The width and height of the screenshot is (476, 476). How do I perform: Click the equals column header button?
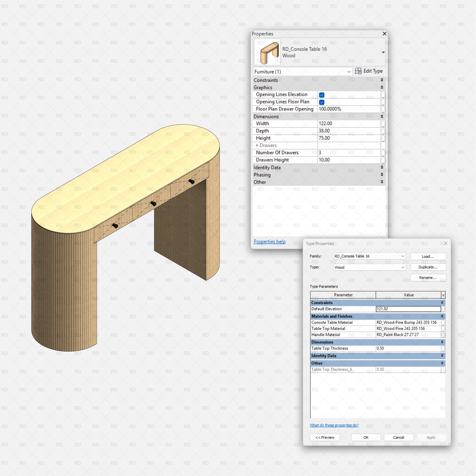(x=443, y=295)
